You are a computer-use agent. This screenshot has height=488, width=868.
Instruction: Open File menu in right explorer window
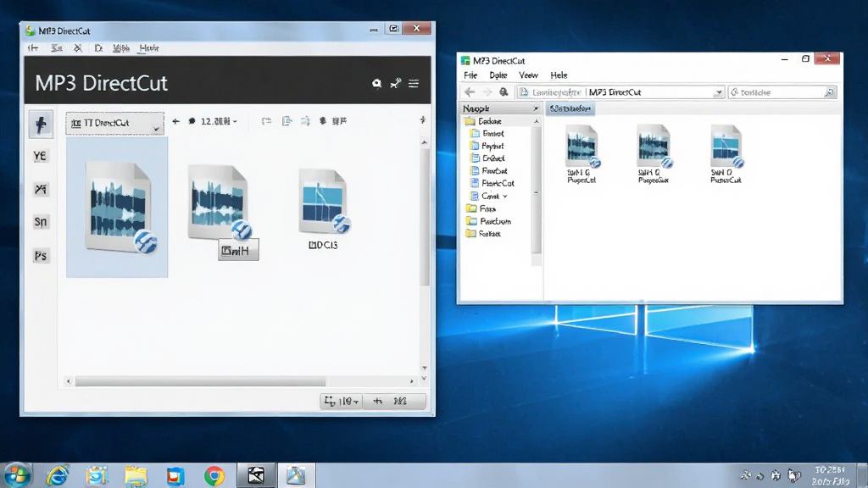pyautogui.click(x=470, y=75)
